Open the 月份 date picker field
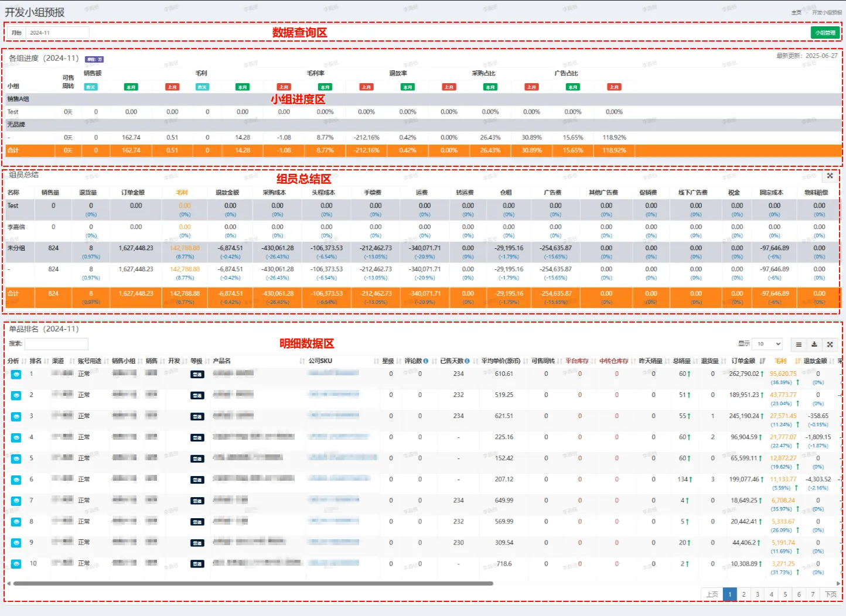 57,33
